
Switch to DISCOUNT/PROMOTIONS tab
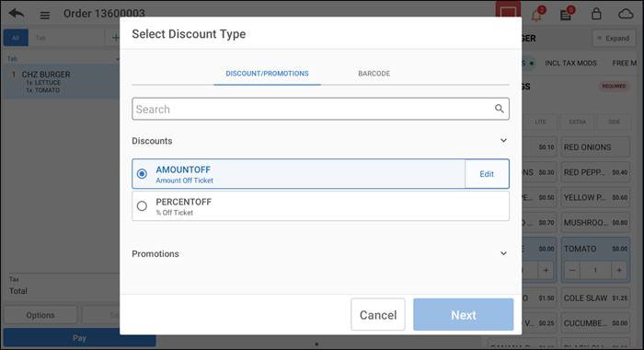tap(267, 74)
